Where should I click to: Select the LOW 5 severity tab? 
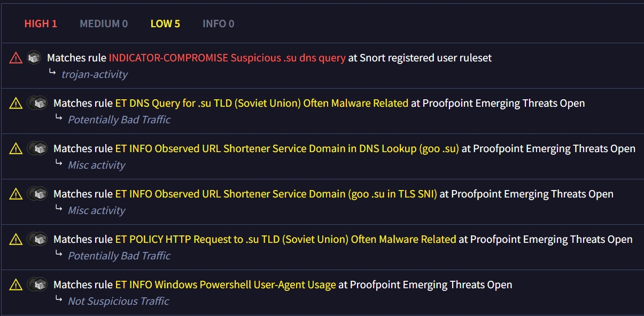(165, 23)
